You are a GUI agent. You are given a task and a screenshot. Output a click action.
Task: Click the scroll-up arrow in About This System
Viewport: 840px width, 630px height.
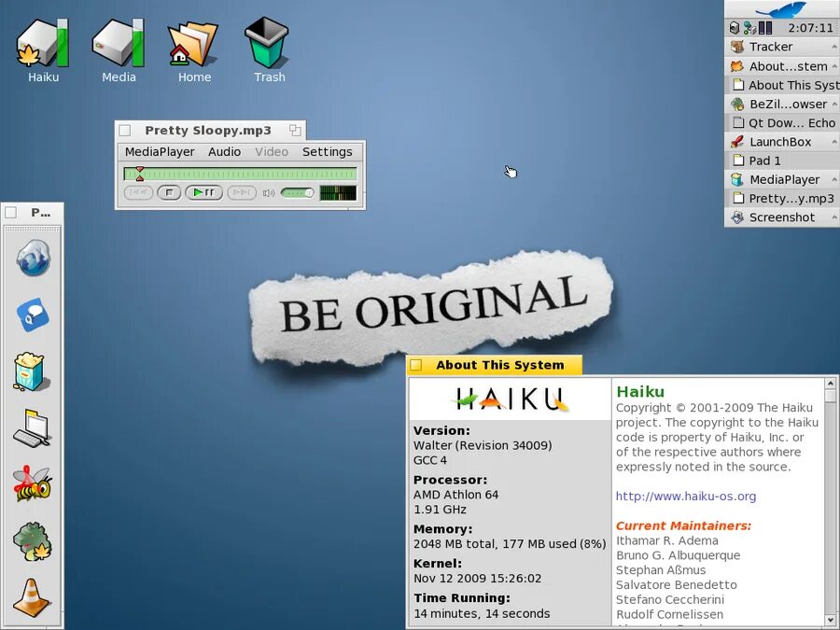(831, 383)
